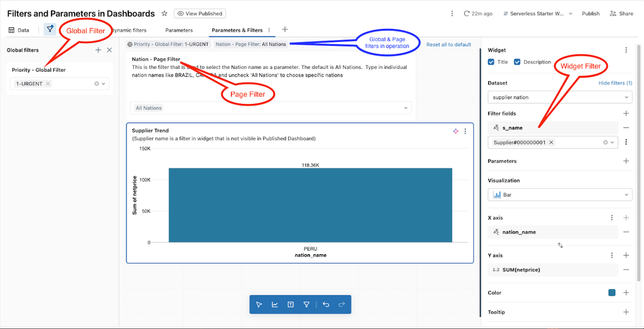Expand the Bar visualization type dropdown
The image size is (644, 329).
(x=560, y=195)
